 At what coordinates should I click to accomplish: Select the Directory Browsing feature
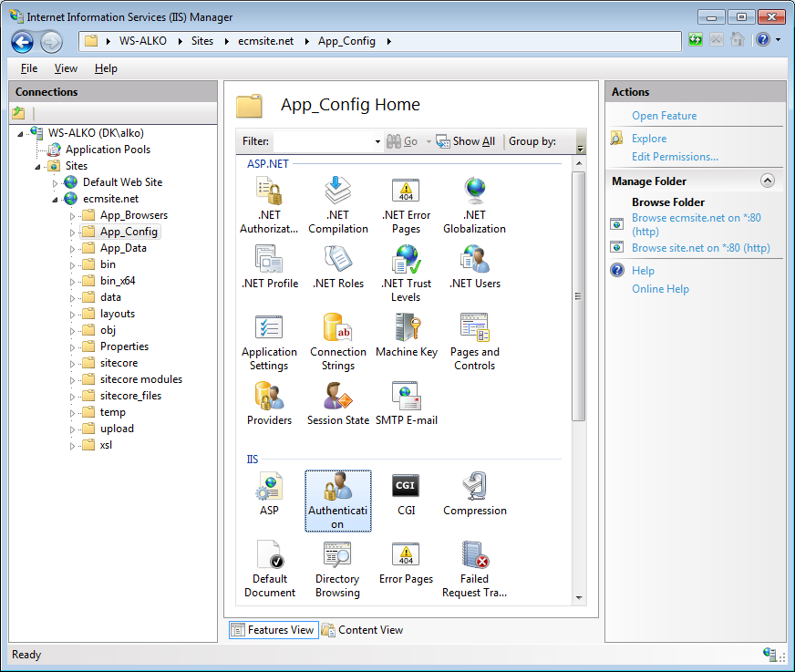[x=337, y=569]
